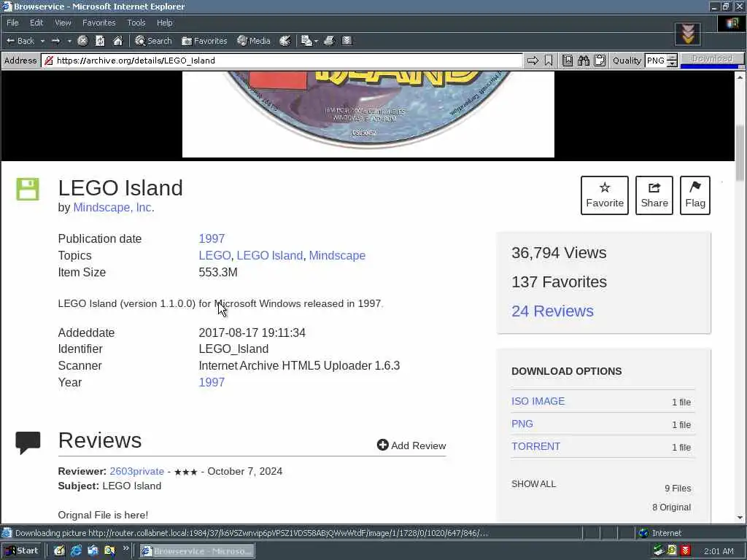Open the Favorites toolbar button
747x560 pixels.
(x=204, y=41)
